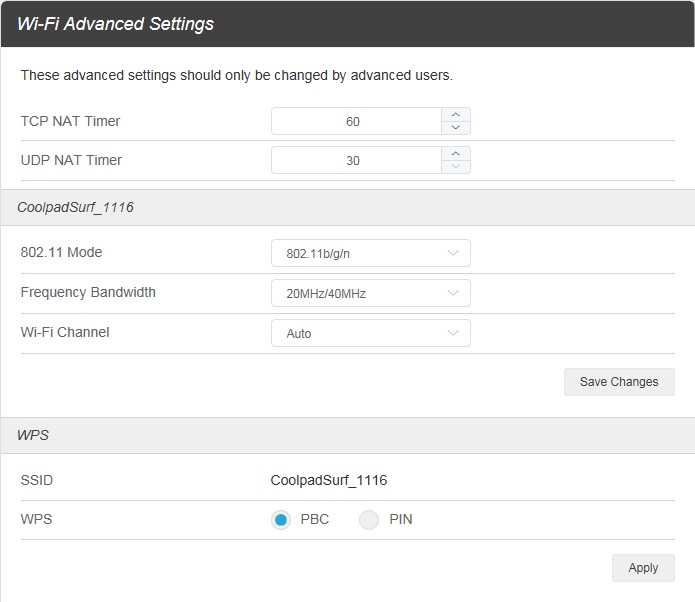This screenshot has width=695, height=602.
Task: Decrease UDP NAT Timer with down arrow
Action: pos(456,167)
